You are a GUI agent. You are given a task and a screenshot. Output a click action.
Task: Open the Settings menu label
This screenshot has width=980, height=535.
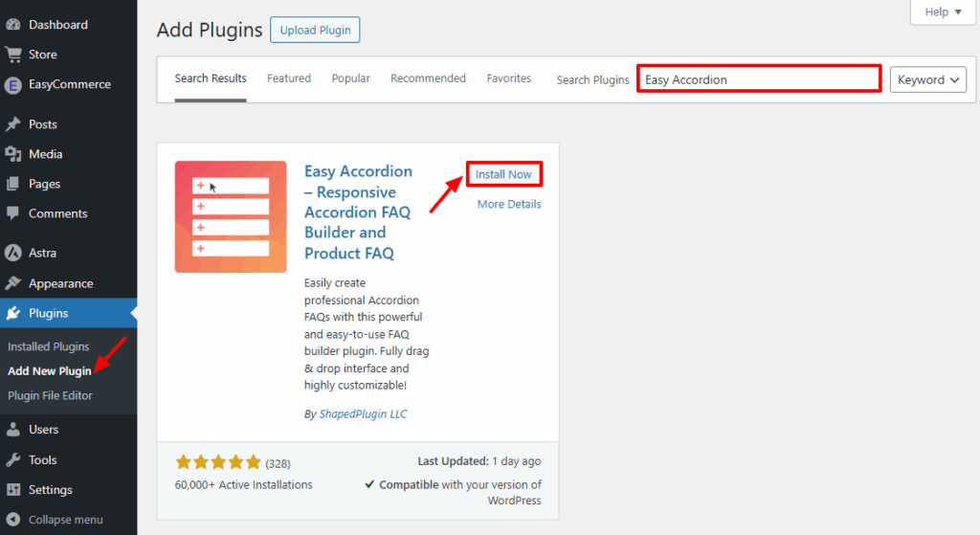coord(51,489)
